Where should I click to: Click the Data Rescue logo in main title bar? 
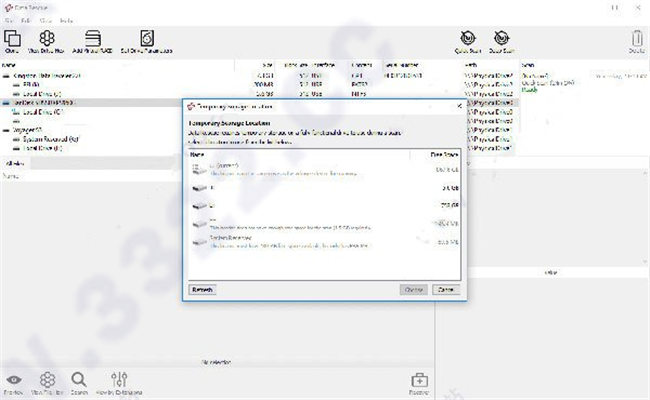click(x=8, y=7)
